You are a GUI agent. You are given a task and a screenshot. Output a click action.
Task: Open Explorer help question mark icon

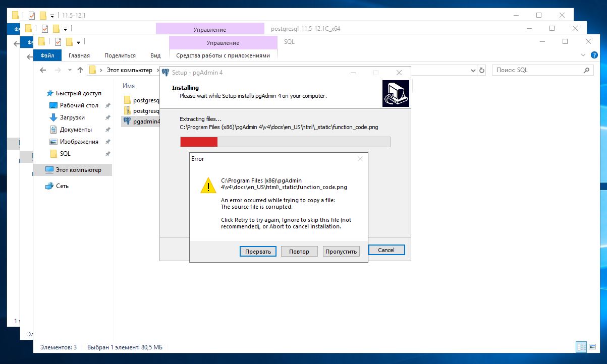point(594,55)
